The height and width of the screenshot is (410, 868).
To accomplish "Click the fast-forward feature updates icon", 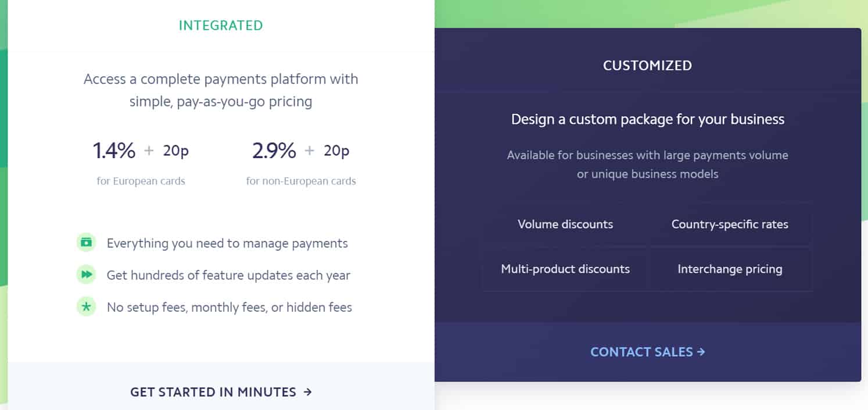I will 86,274.
